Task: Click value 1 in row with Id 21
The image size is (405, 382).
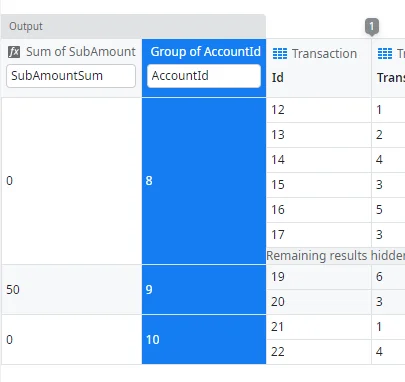Action: 388,327
